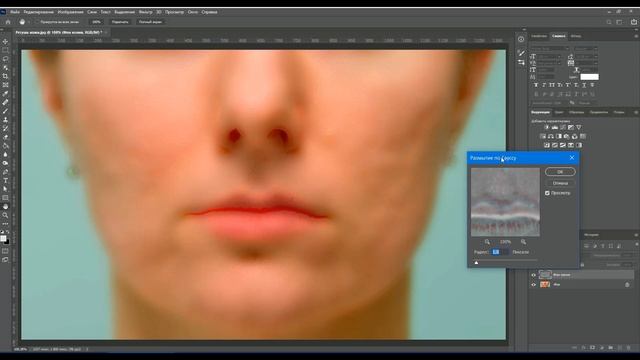Toggle Underline text style
Screen dimensions: 640x360
coord(584,85)
